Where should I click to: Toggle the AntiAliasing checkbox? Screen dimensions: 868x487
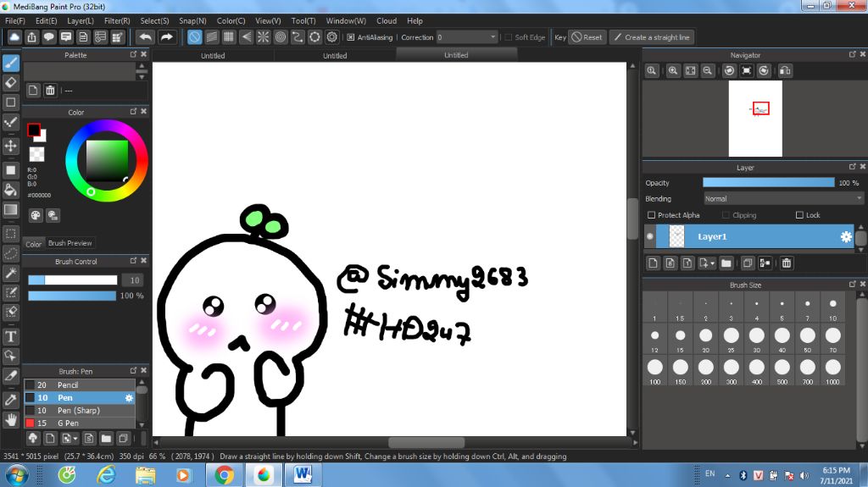350,37
